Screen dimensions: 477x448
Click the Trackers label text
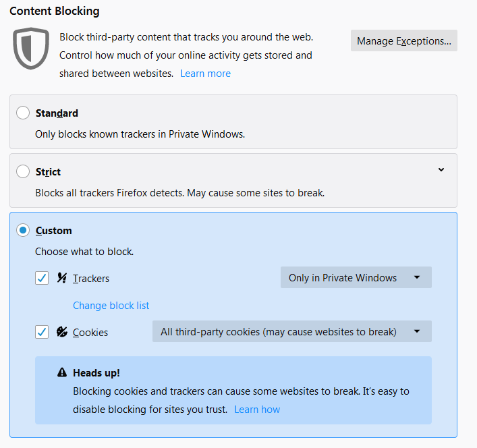tap(91, 278)
